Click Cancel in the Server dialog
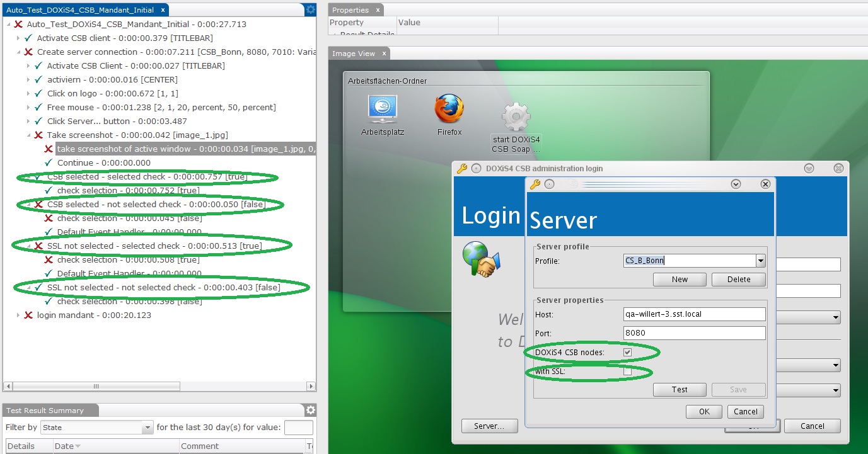Image resolution: width=868 pixels, height=454 pixels. (x=746, y=412)
